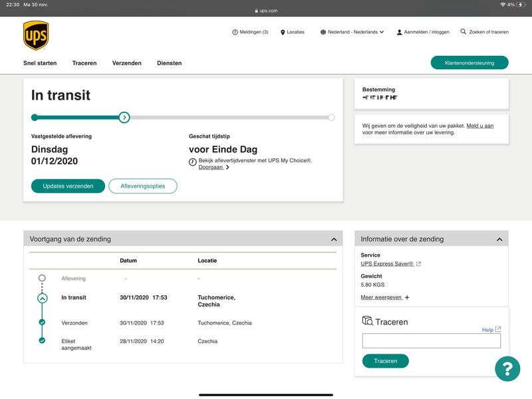This screenshot has width=532, height=399.
Task: Click the tracking number input field
Action: pyautogui.click(x=431, y=340)
